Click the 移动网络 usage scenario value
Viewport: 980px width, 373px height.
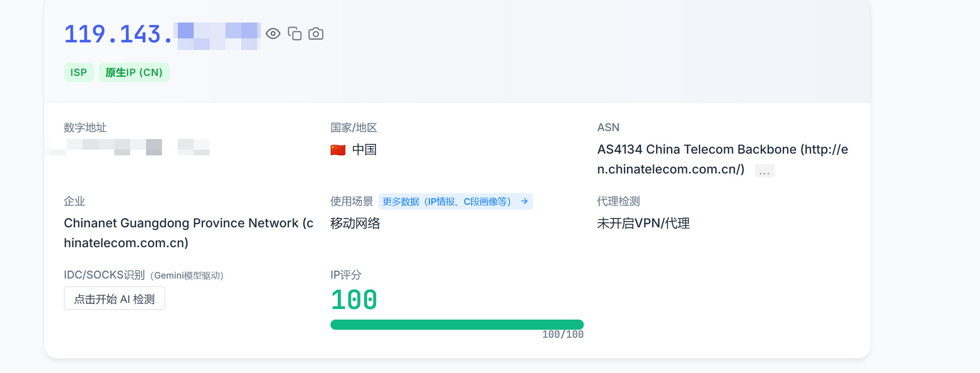(x=355, y=223)
